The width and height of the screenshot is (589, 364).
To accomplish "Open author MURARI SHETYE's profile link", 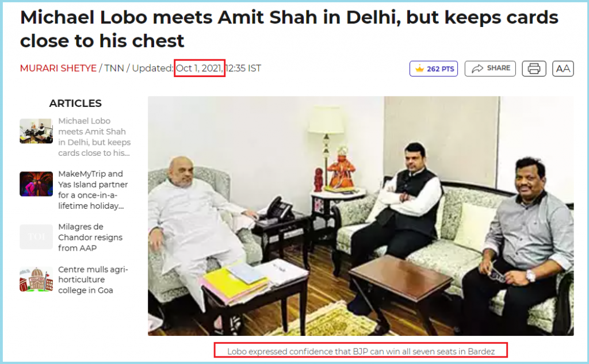I will point(58,68).
